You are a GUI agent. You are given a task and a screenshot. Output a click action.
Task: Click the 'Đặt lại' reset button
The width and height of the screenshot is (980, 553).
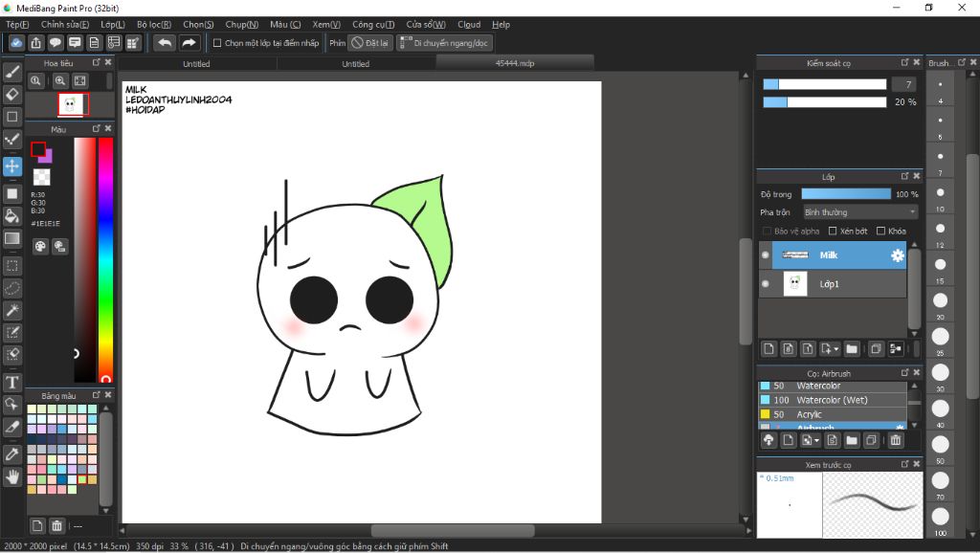point(369,43)
